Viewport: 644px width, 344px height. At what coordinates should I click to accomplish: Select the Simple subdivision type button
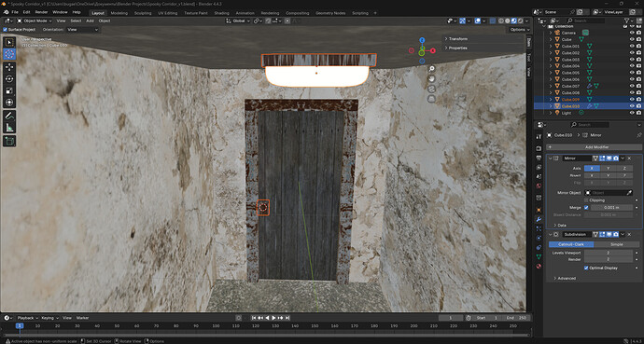(x=616, y=244)
